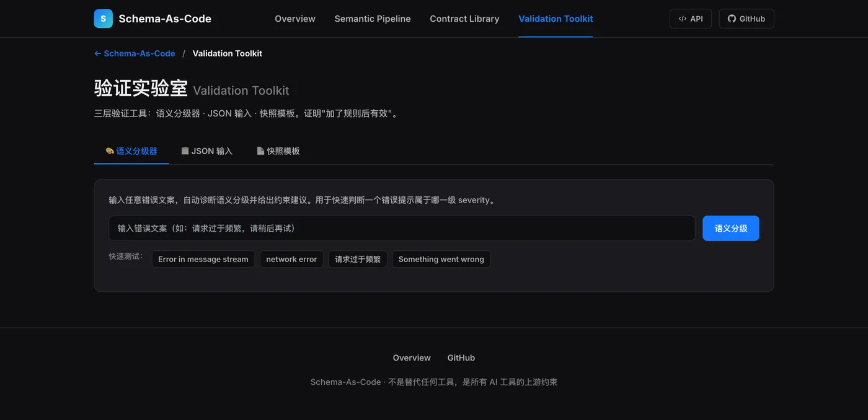Click the Schema-As-Code logo icon
Image resolution: width=868 pixels, height=420 pixels.
tap(103, 19)
